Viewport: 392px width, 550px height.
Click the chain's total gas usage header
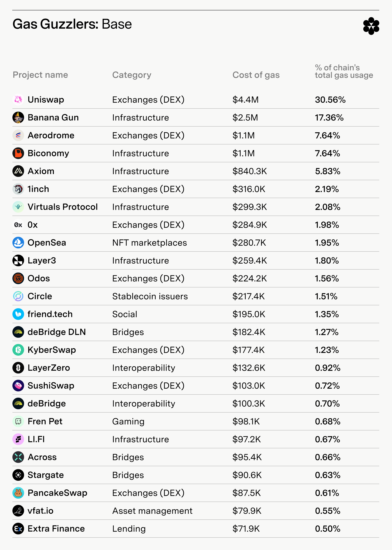pos(344,71)
